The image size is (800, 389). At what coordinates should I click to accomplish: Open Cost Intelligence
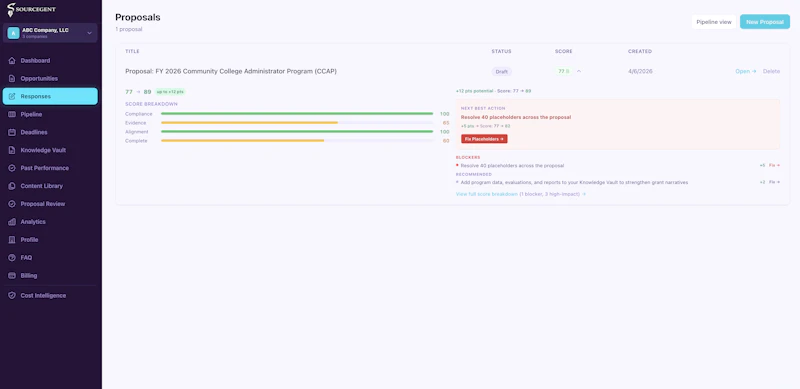coord(50,296)
